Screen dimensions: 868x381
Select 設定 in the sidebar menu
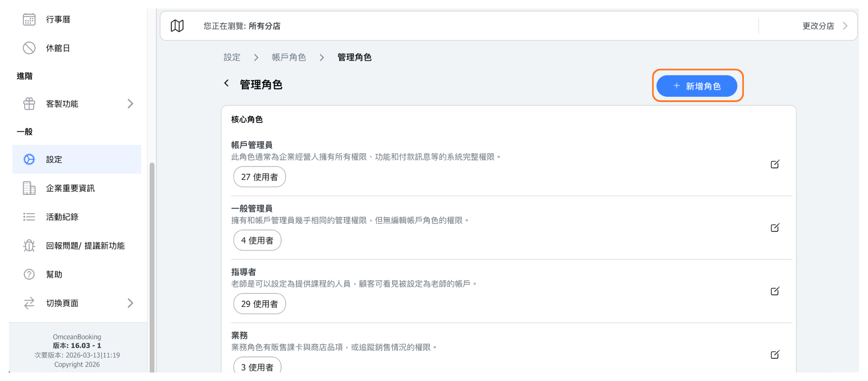(x=54, y=160)
